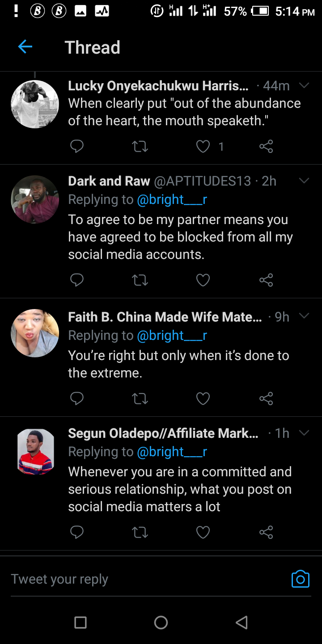Screen dimensions: 322x644
Task: Open the @APTITUDES13 profile handle
Action: [202, 181]
